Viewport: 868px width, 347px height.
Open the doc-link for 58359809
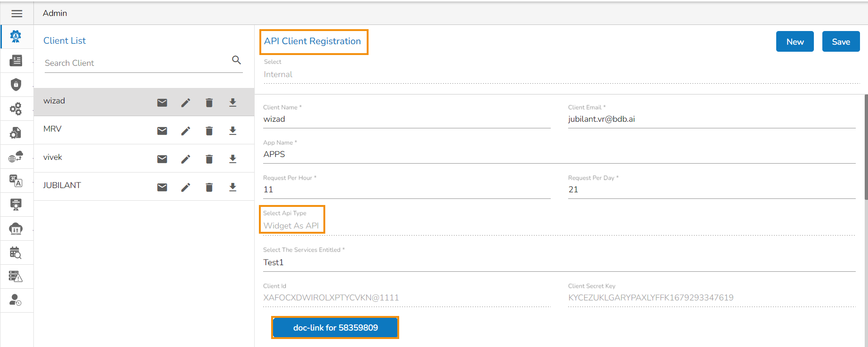coord(335,328)
